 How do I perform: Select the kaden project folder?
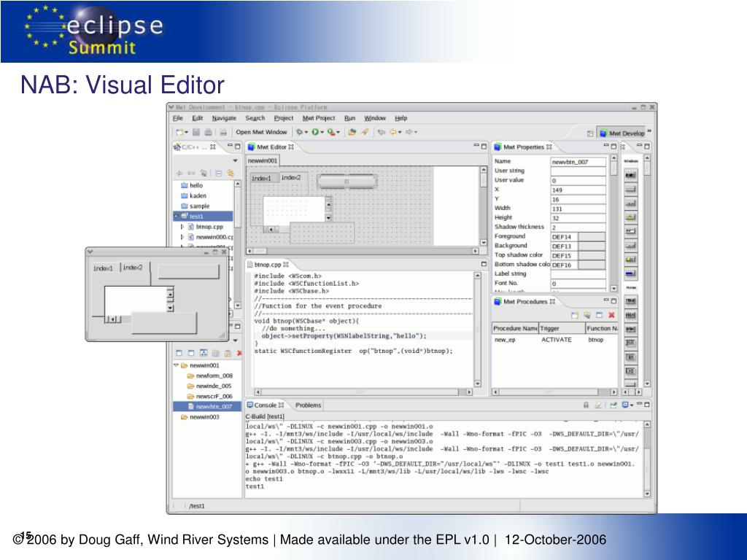[194, 195]
